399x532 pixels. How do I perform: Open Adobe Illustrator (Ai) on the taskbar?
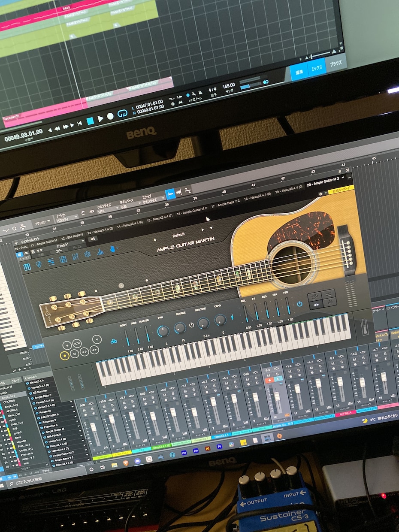click(207, 448)
